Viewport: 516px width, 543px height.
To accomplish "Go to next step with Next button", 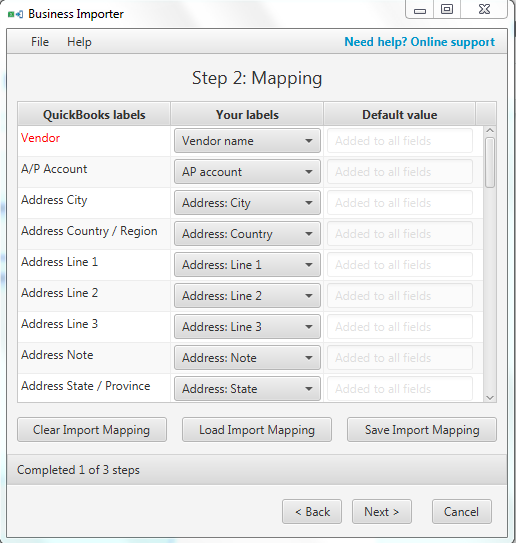I will pyautogui.click(x=382, y=511).
